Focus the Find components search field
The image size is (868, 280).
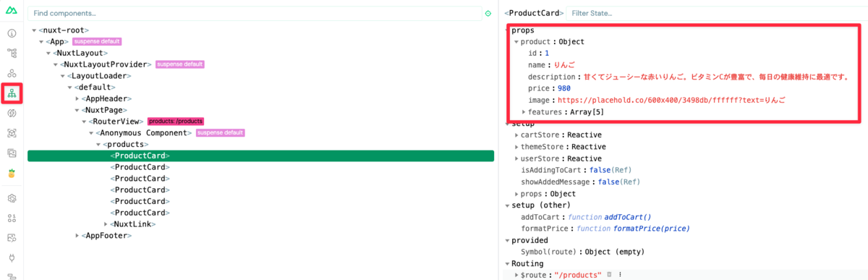pos(255,13)
